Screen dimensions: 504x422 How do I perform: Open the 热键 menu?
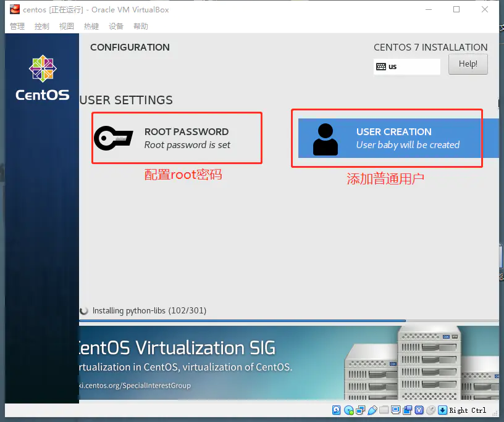click(91, 27)
